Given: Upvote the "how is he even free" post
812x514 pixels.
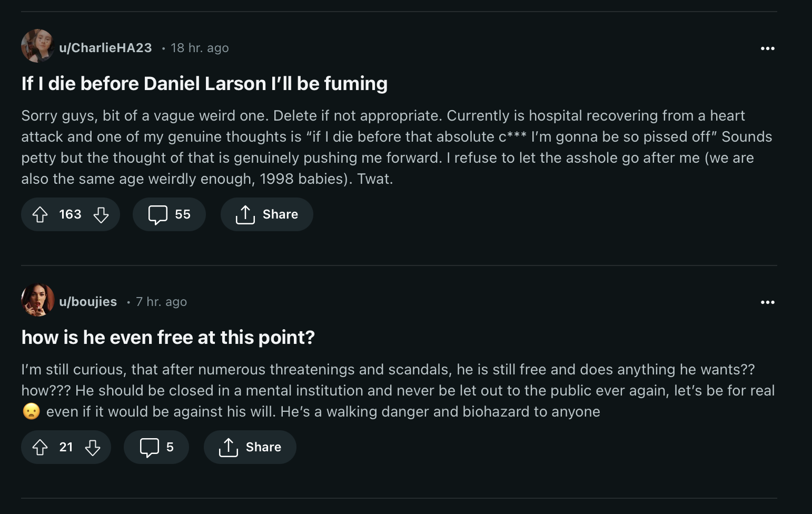Looking at the screenshot, I should point(40,447).
